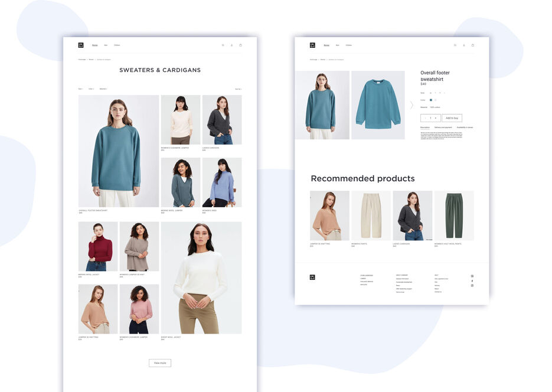Go to Homepage in the product page breadcrumb

[313, 60]
